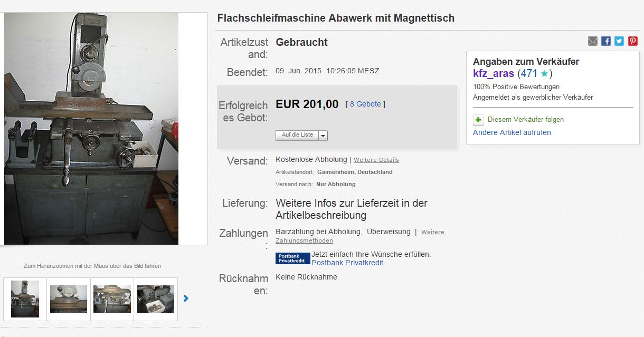Share listing on Twitter icon
Image resolution: width=644 pixels, height=337 pixels.
pyautogui.click(x=619, y=41)
